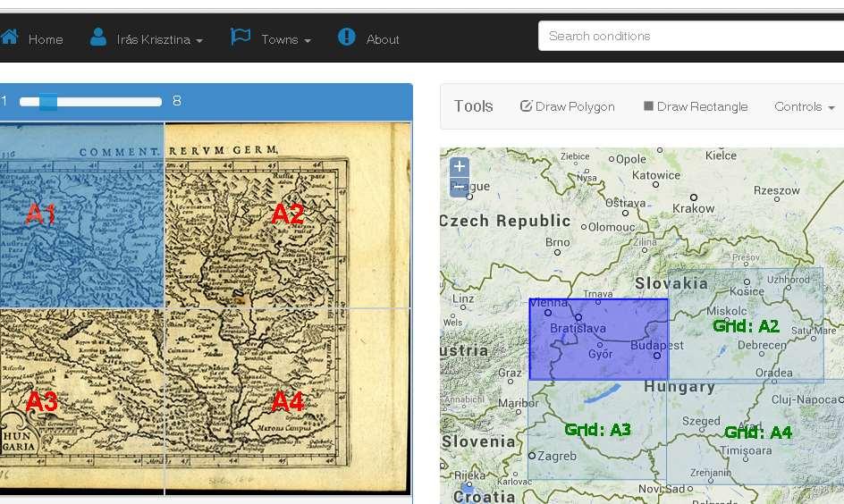The image size is (844, 504).
Task: Select highlighted grid cell A1 on old map
Action: [x=81, y=215]
